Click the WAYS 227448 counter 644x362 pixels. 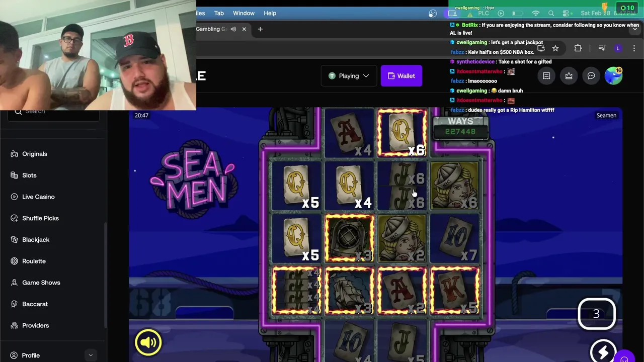click(x=460, y=127)
